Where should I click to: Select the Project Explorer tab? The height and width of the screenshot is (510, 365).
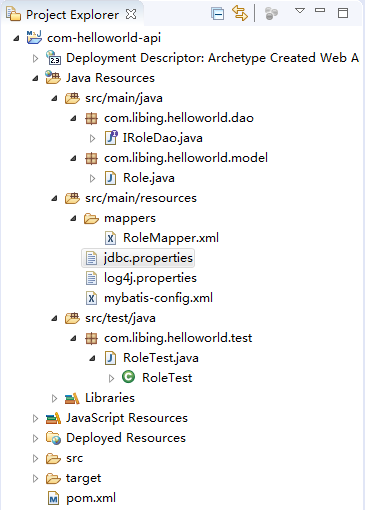72,15
